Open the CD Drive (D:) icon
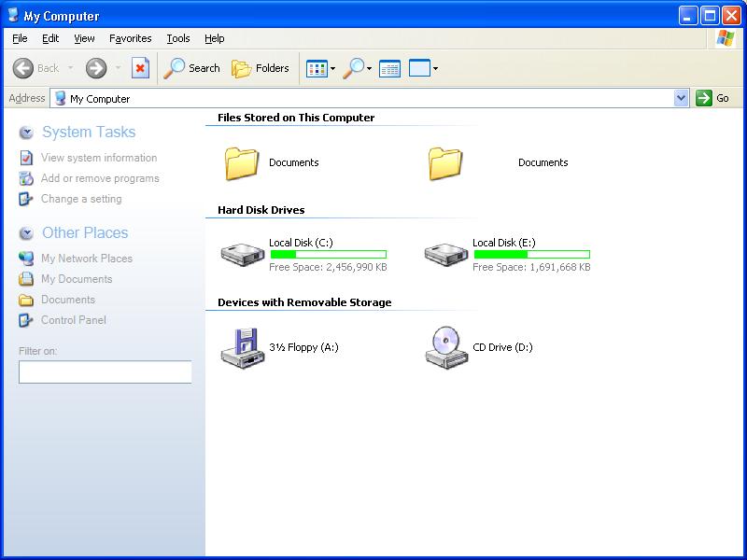 coord(446,347)
